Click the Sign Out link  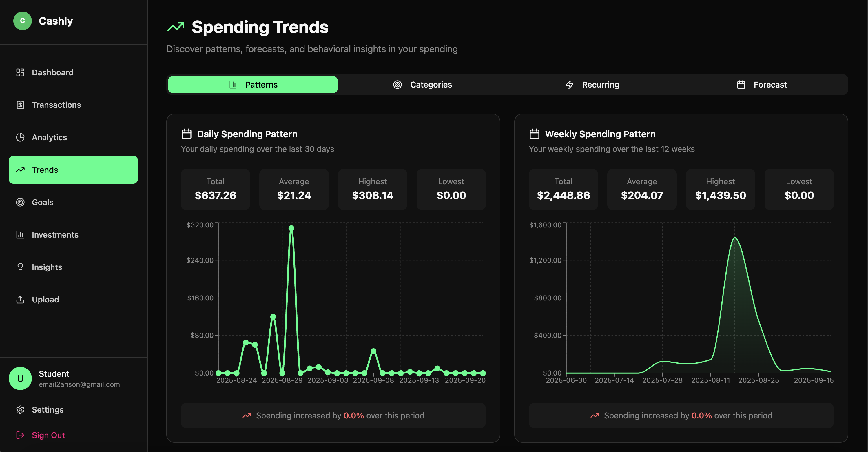(x=48, y=435)
